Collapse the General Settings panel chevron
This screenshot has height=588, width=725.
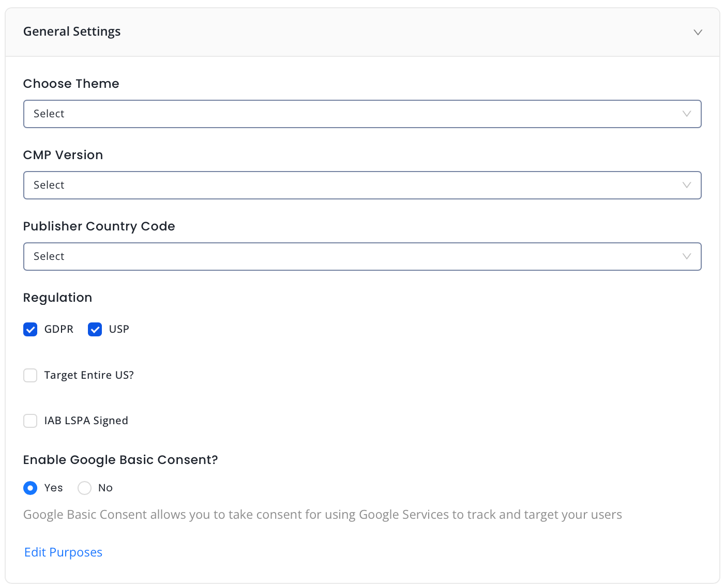[x=698, y=32]
